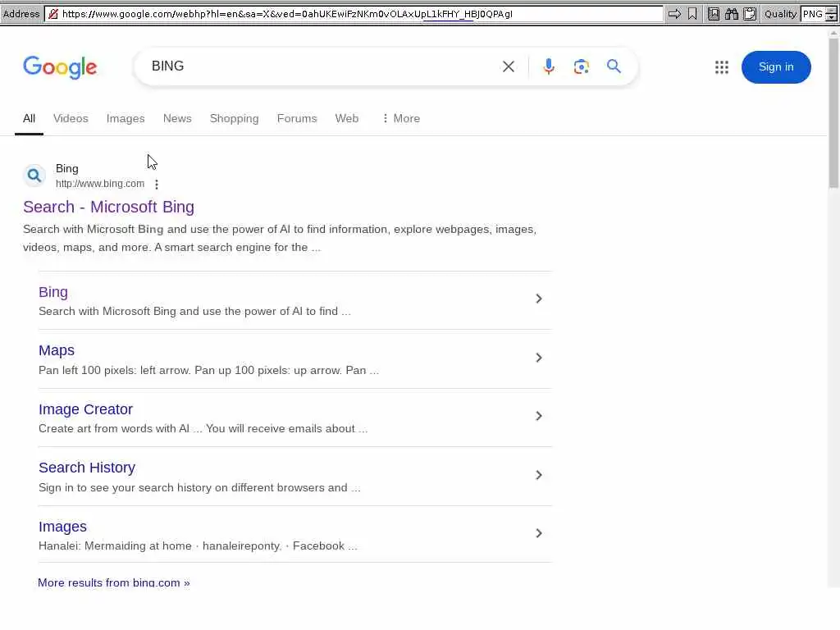Screen dimensions: 840x630
Task: Switch to Shopping tab
Action: tap(234, 118)
